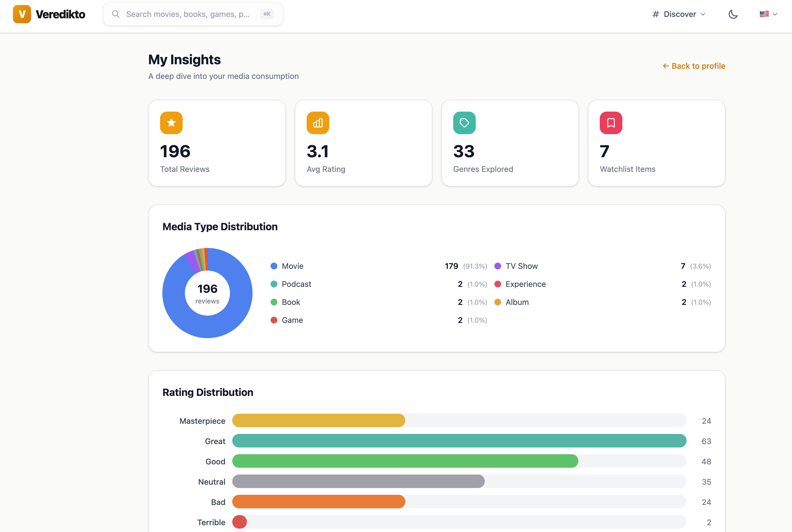The image size is (792, 532).
Task: Click the Veredikto brand name
Action: click(x=60, y=14)
